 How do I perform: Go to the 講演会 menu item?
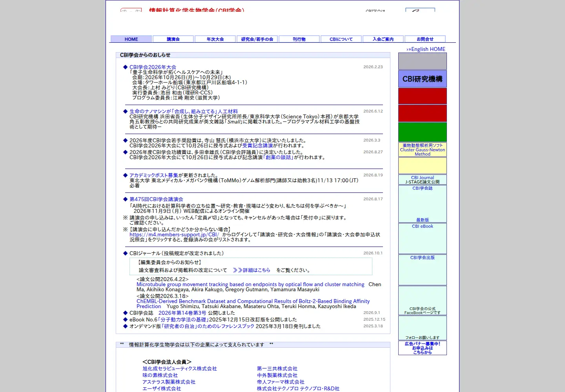(x=173, y=39)
